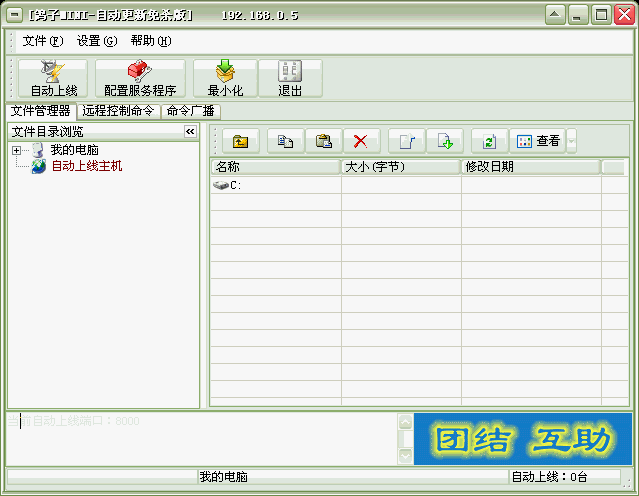Open 配置服务程序 toolbox icon
Screen dimensions: 639x496
tap(140, 78)
